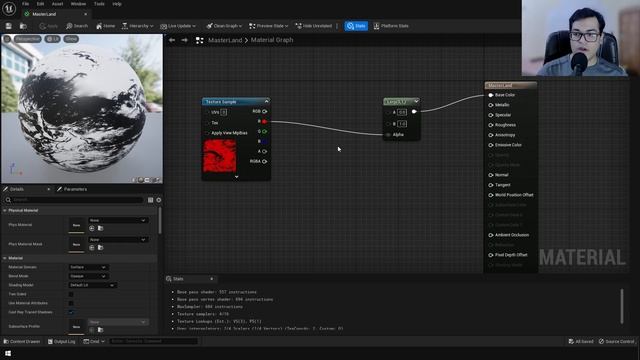Open the Help menu
640x360 pixels.
click(117, 4)
